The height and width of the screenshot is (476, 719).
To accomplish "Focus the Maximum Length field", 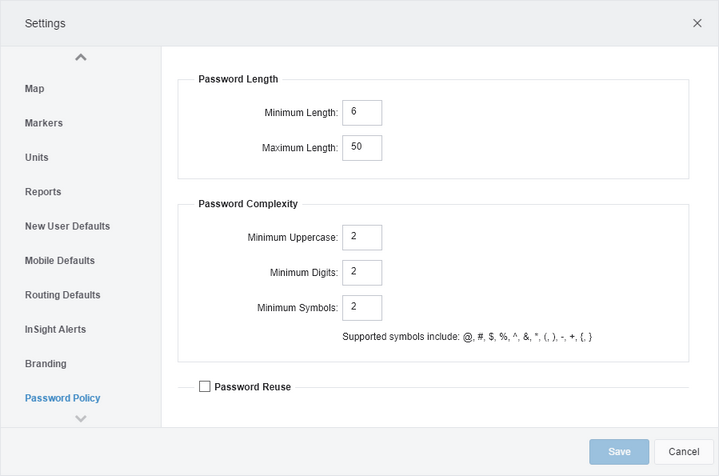I will [x=362, y=148].
